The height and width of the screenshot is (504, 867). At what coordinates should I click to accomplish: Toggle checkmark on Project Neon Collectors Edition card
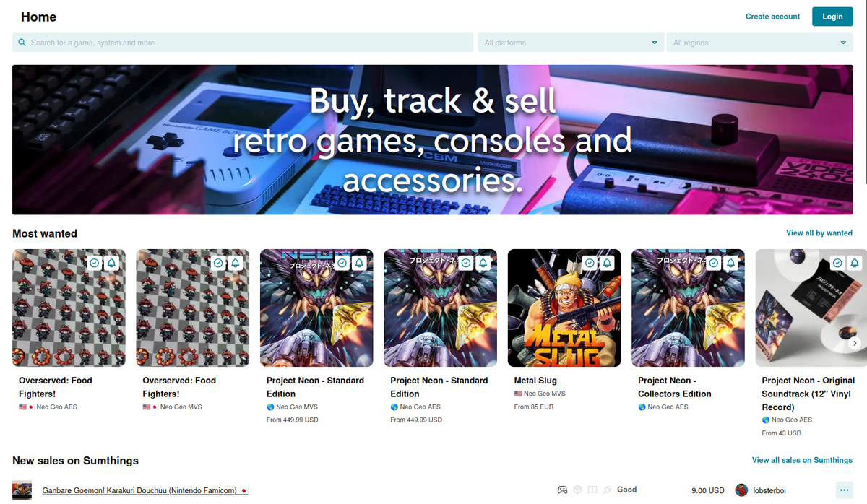tap(713, 264)
